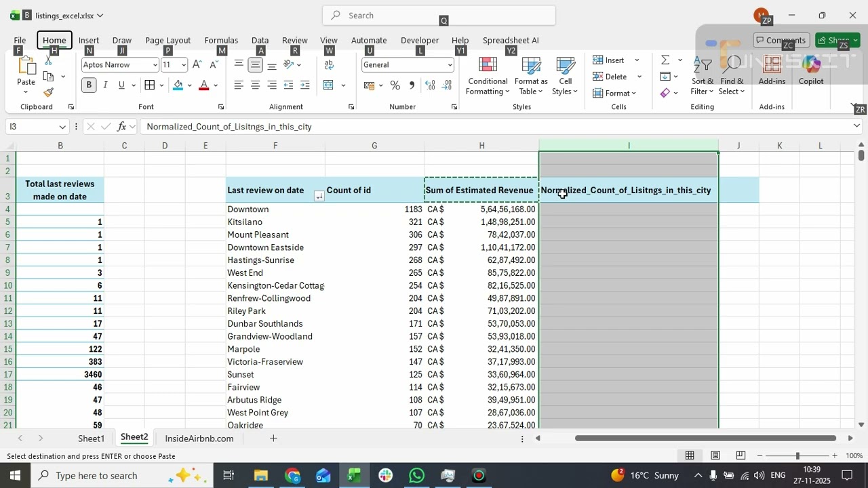Open Slack from the taskbar
The height and width of the screenshot is (488, 868).
point(385,475)
